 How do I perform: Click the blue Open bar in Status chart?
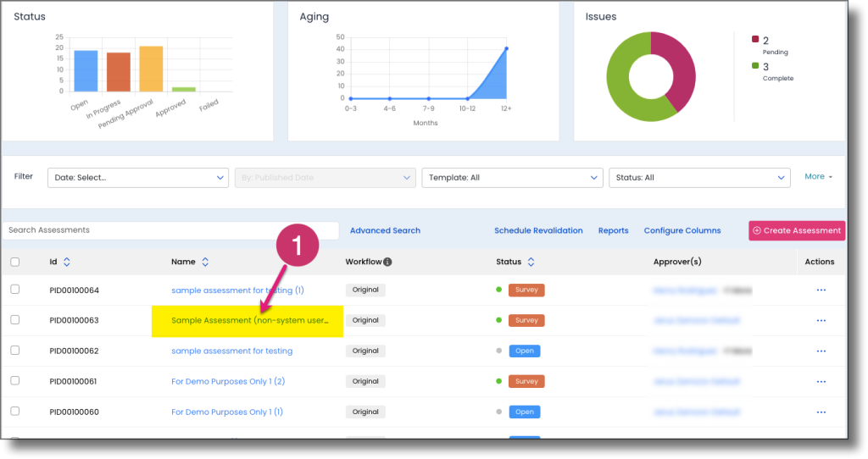click(x=86, y=71)
